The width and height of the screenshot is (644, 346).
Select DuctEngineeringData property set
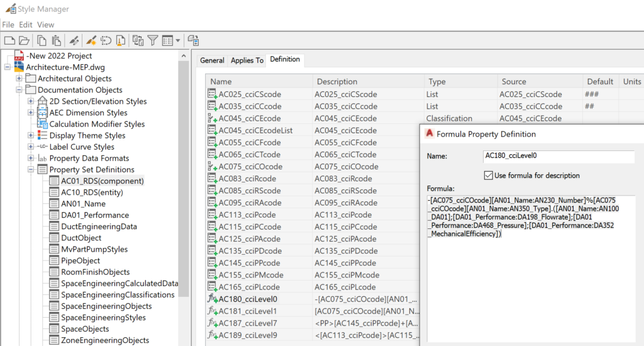[x=99, y=226]
